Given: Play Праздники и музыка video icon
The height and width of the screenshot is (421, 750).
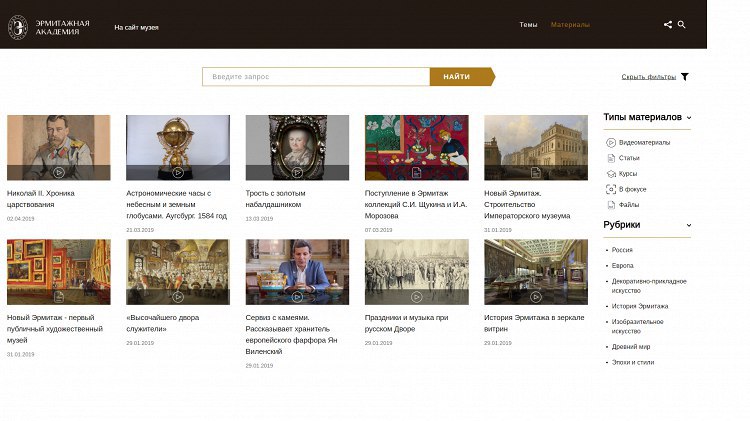Looking at the screenshot, I should click(x=417, y=297).
